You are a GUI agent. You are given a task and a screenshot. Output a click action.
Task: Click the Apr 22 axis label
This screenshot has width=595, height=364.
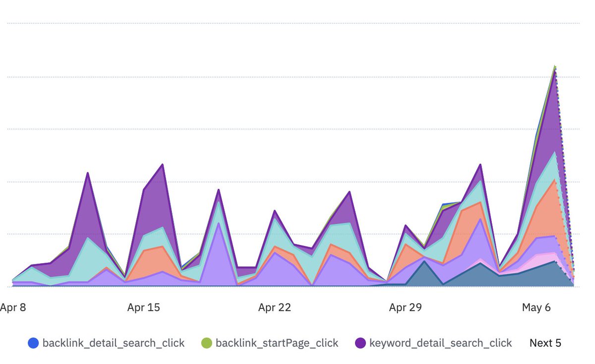tap(274, 307)
